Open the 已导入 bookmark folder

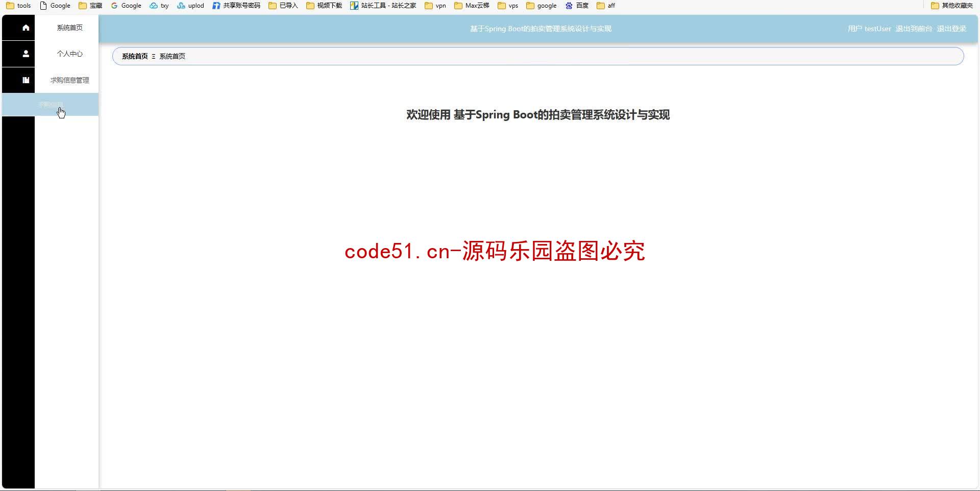pyautogui.click(x=283, y=6)
